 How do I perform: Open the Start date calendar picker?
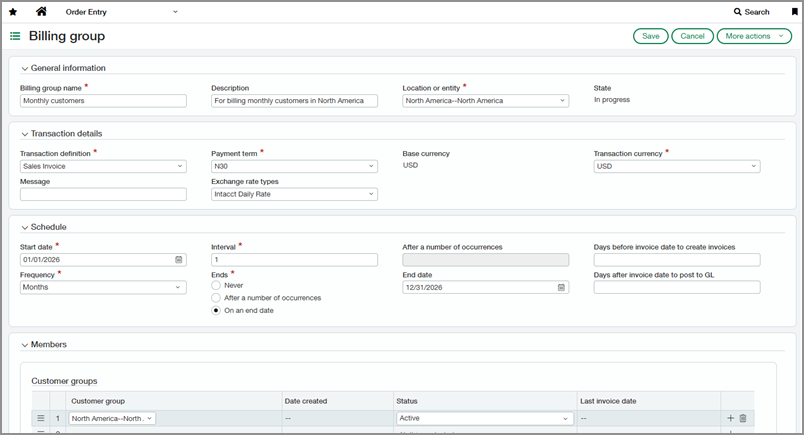(179, 260)
